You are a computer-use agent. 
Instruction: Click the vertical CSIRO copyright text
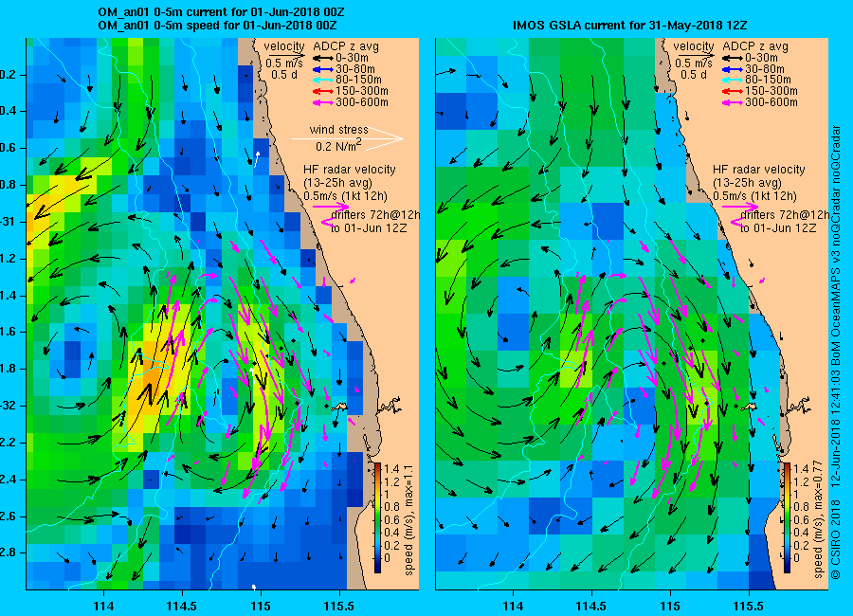click(836, 353)
